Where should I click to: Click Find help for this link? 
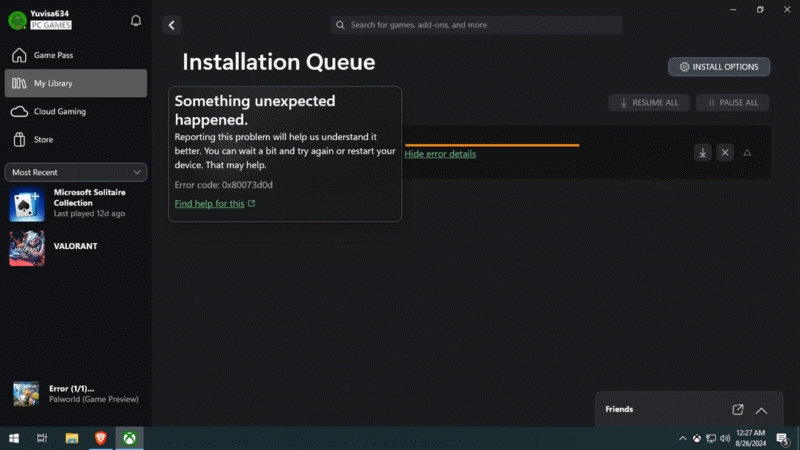[x=215, y=204]
